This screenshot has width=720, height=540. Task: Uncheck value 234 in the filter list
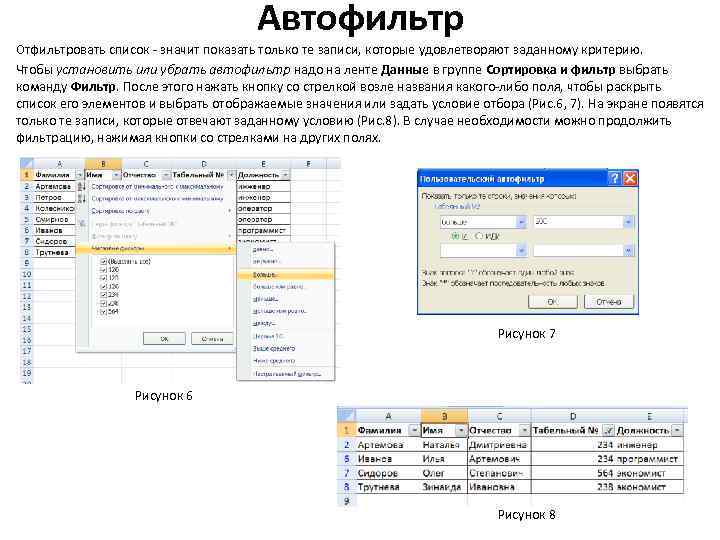(103, 295)
